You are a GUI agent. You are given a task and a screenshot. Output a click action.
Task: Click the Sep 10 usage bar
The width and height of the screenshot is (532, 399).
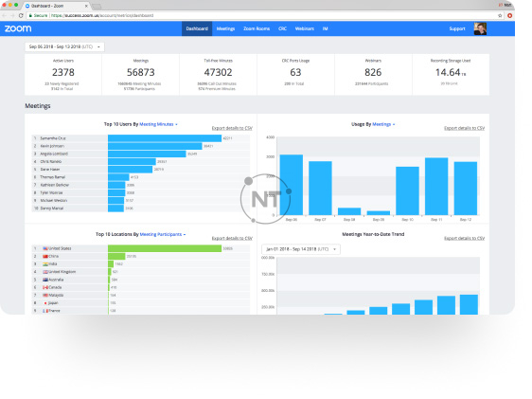407,190
